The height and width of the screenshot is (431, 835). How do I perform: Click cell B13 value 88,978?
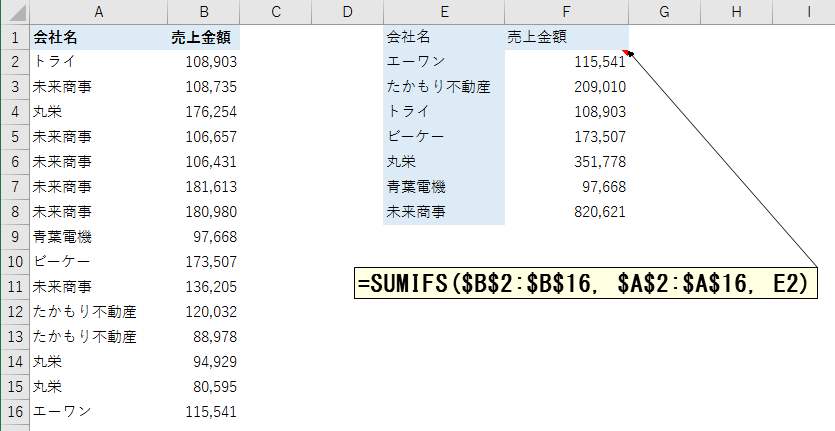click(x=203, y=337)
